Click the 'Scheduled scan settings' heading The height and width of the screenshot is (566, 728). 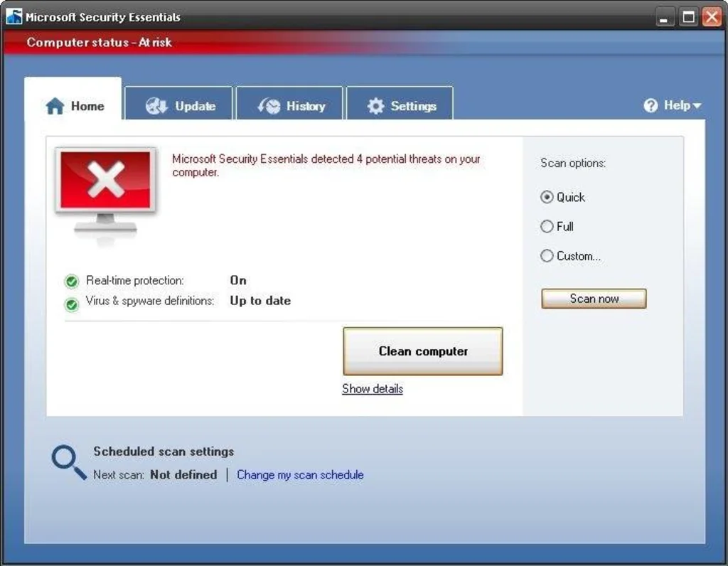(164, 452)
